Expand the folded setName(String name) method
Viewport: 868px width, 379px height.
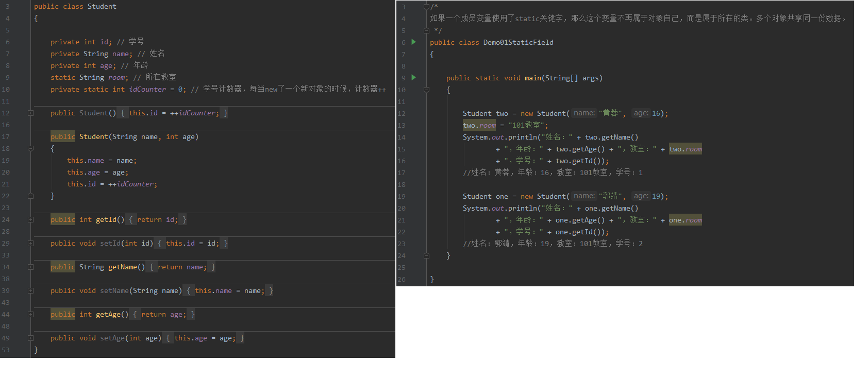coord(30,291)
